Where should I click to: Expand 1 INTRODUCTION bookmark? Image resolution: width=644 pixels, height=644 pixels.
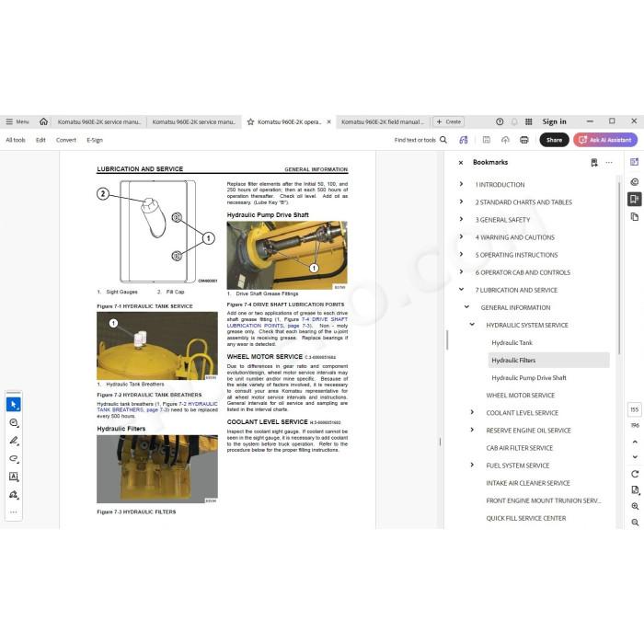(461, 184)
